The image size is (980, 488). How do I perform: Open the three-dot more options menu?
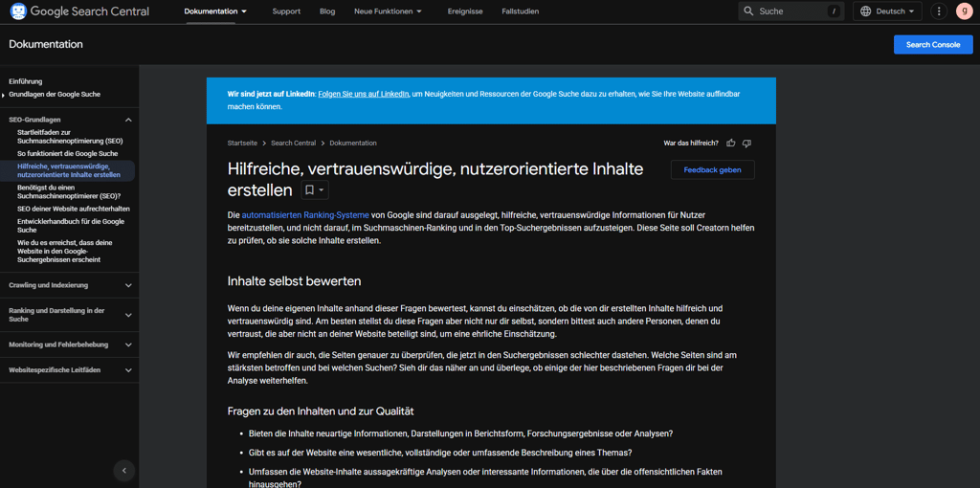[x=939, y=11]
